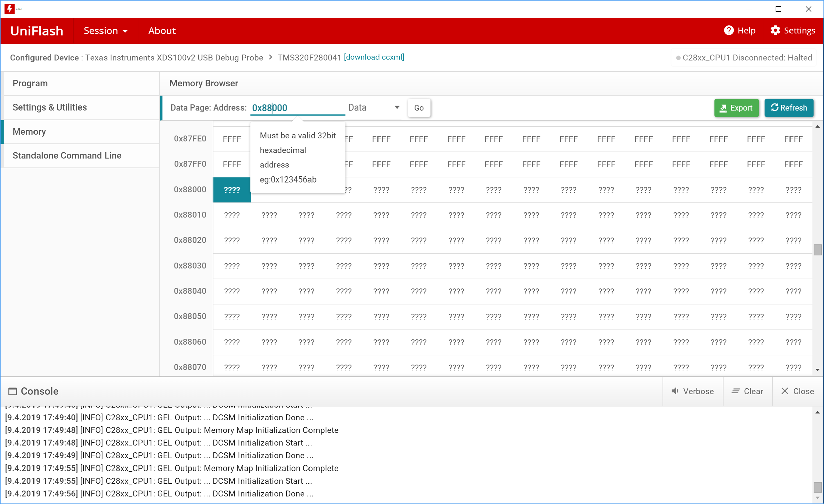Click the 0x87FE0 address row label
The width and height of the screenshot is (824, 504).
(x=190, y=139)
